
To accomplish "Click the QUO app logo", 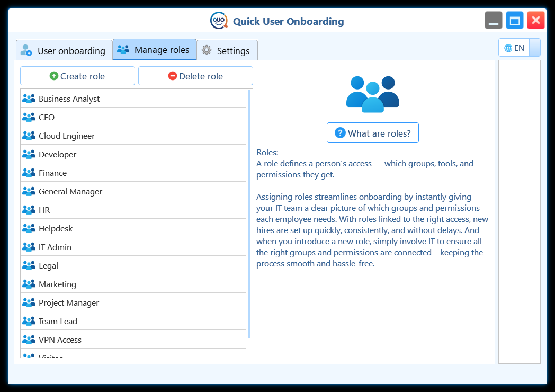I will [x=219, y=21].
